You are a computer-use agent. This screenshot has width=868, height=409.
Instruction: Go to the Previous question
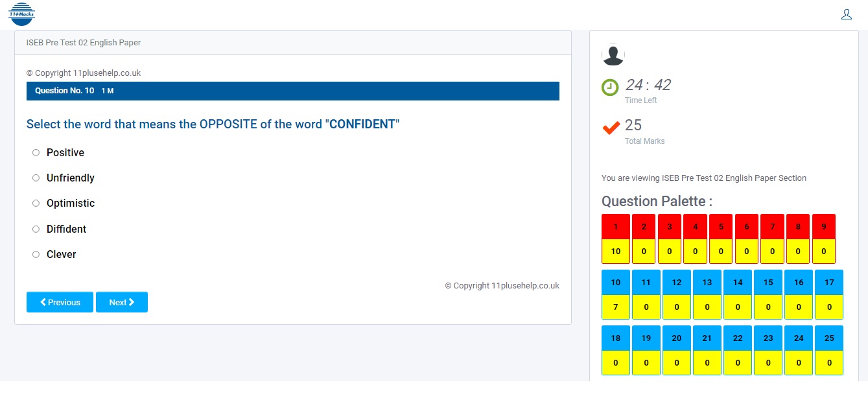[x=60, y=302]
